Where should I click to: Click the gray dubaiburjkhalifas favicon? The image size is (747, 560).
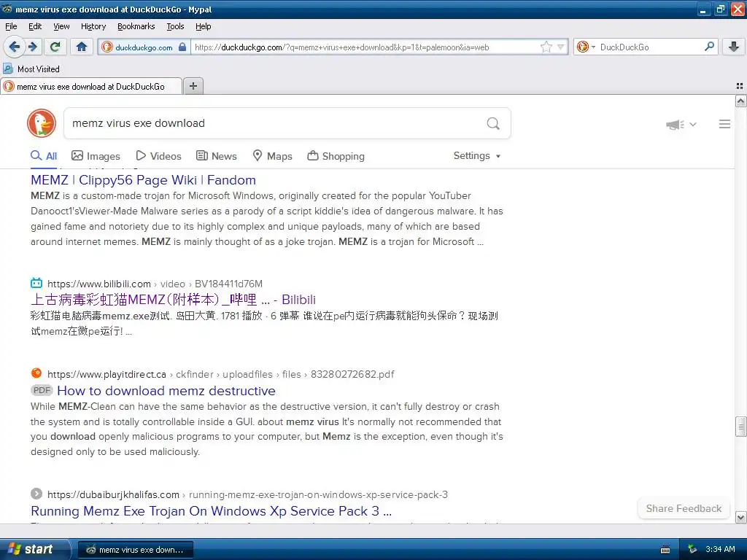[x=36, y=494]
